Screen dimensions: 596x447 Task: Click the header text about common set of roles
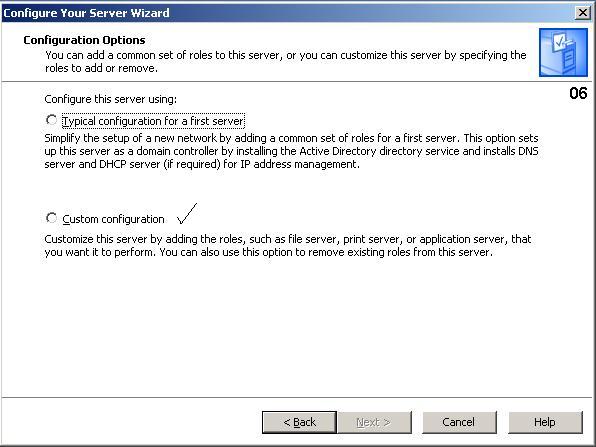click(286, 62)
